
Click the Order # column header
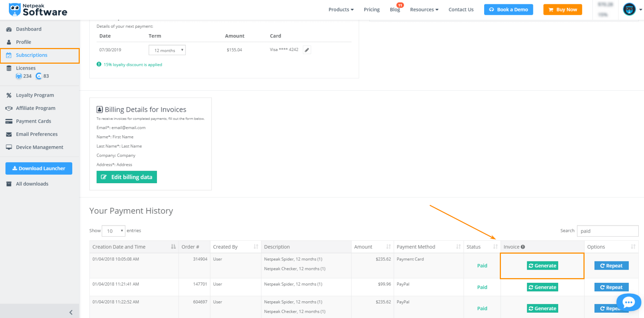coord(194,247)
